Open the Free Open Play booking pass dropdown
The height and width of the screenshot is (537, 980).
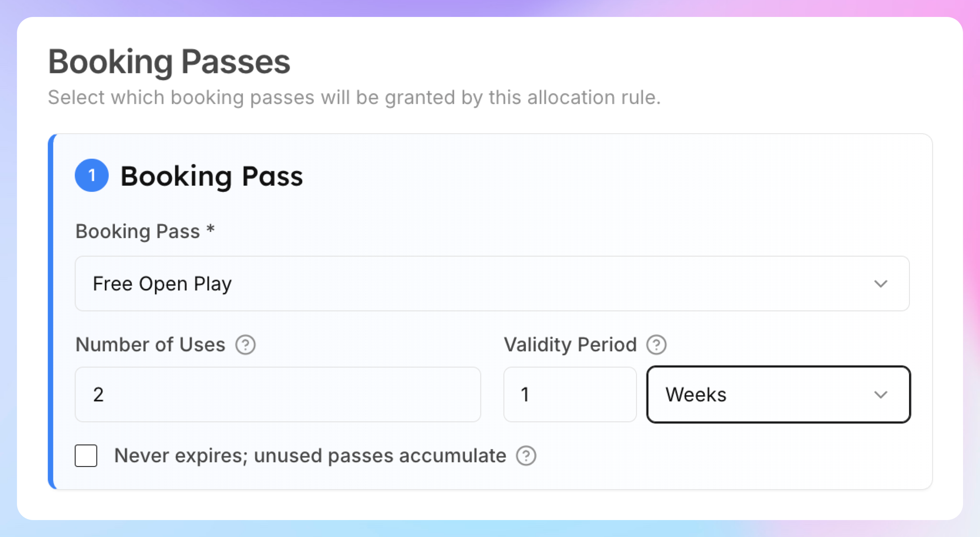coord(492,284)
